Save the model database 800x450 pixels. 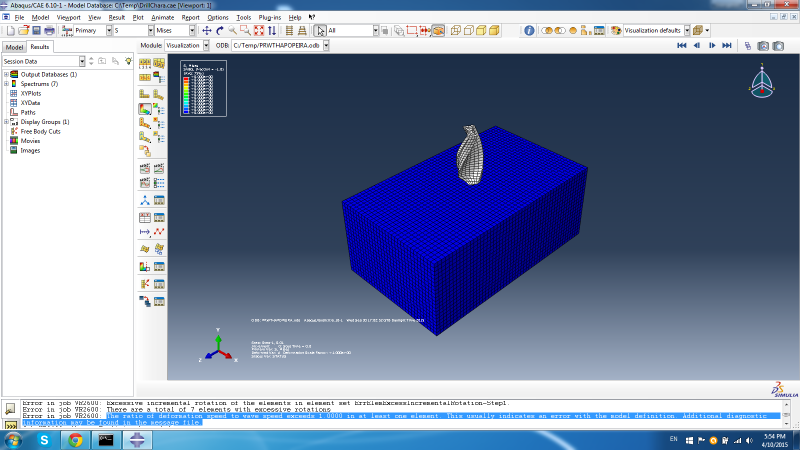36,31
